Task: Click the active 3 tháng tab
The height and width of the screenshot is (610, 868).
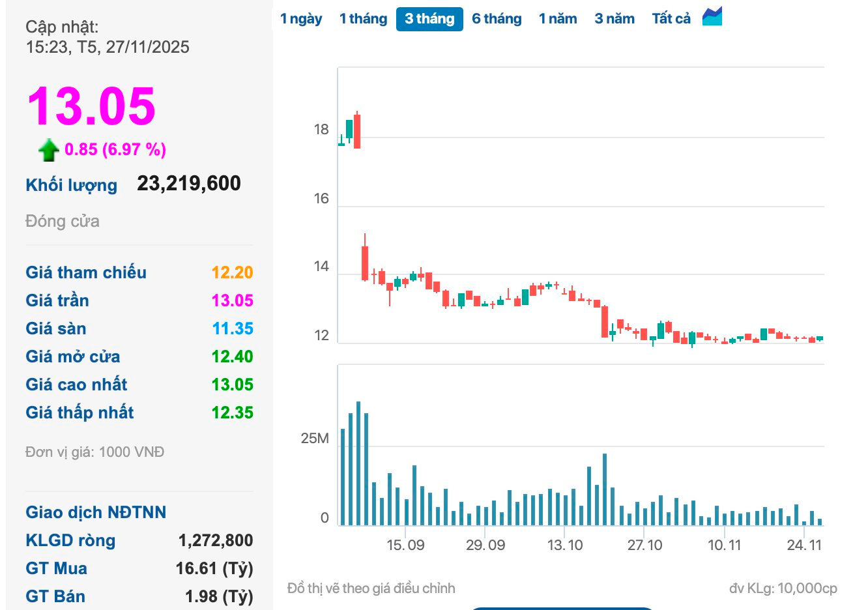Action: (x=429, y=19)
